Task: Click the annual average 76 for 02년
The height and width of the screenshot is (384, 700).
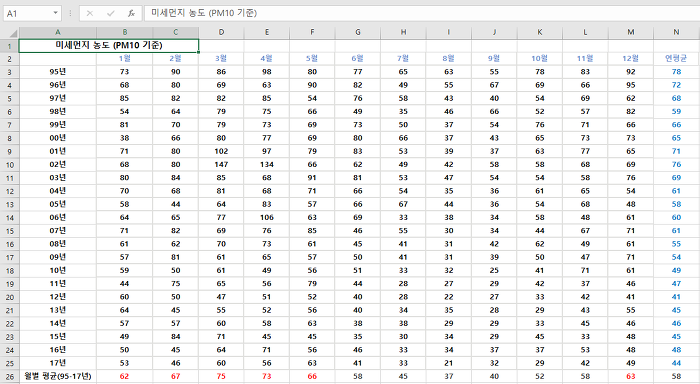Action: point(676,165)
